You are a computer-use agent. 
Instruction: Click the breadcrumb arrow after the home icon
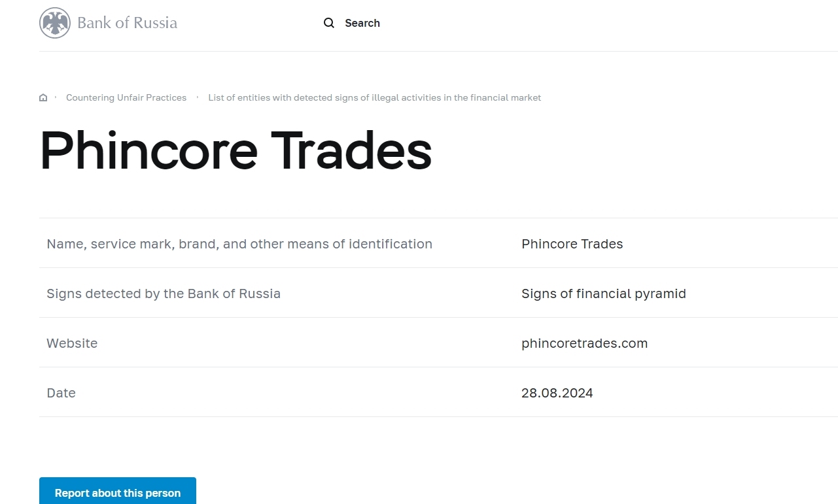coord(56,97)
